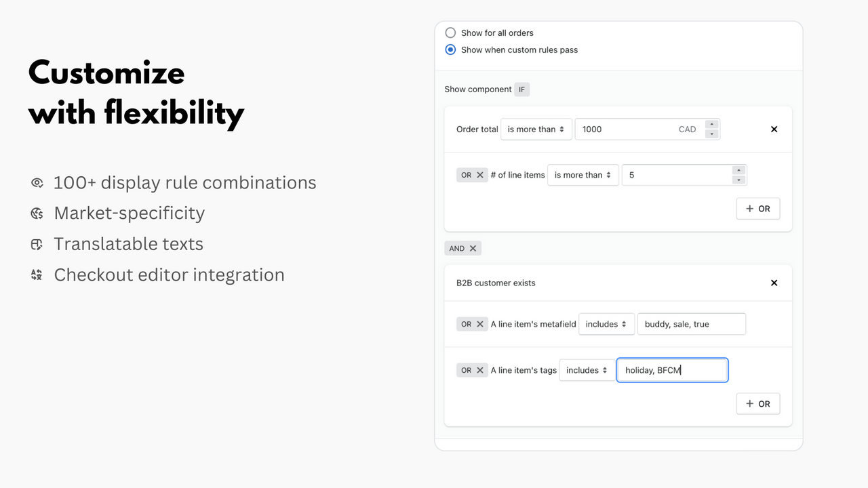This screenshot has height=488, width=868.
Task: Click + OR in the Order total group
Action: [757, 208]
